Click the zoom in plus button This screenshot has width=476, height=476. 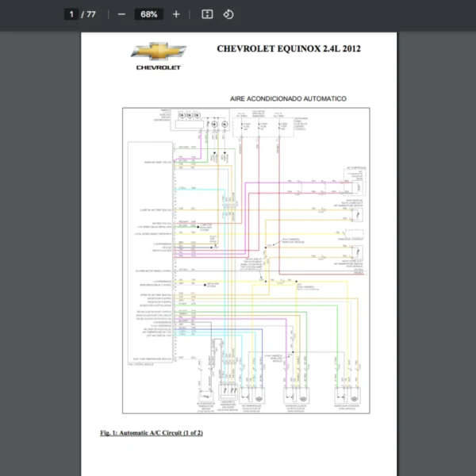(176, 14)
